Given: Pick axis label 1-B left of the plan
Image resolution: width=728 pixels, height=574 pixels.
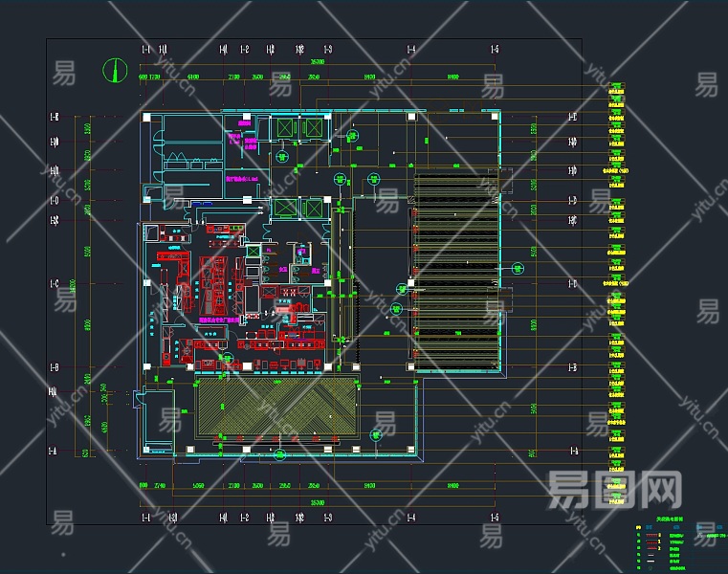Looking at the screenshot, I should coord(55,367).
